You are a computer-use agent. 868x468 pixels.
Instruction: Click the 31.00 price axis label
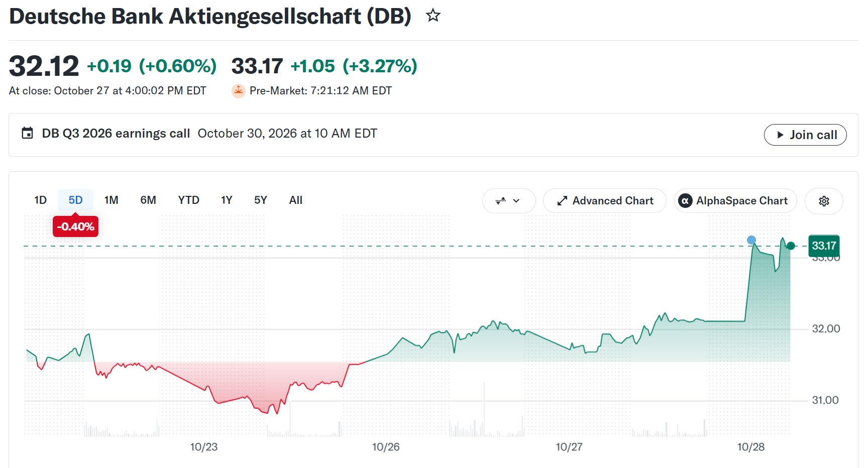tap(825, 400)
